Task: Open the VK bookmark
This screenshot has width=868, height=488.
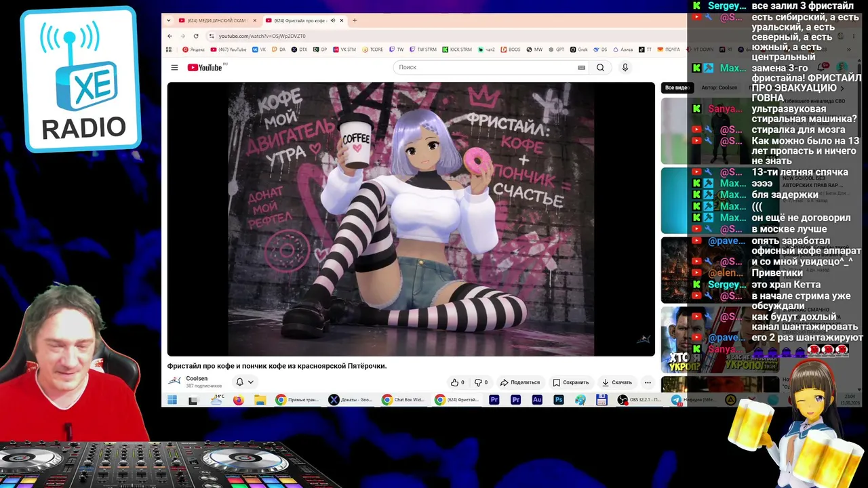Action: (x=259, y=49)
